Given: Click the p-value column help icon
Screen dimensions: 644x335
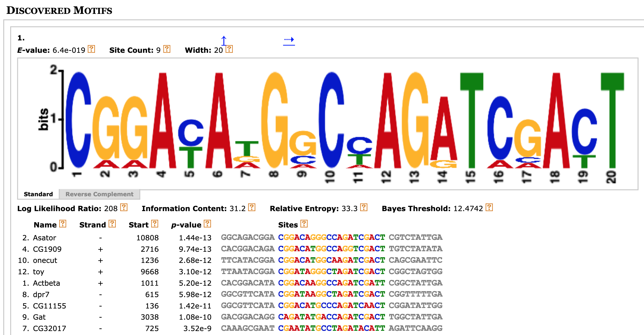Looking at the screenshot, I should [207, 224].
